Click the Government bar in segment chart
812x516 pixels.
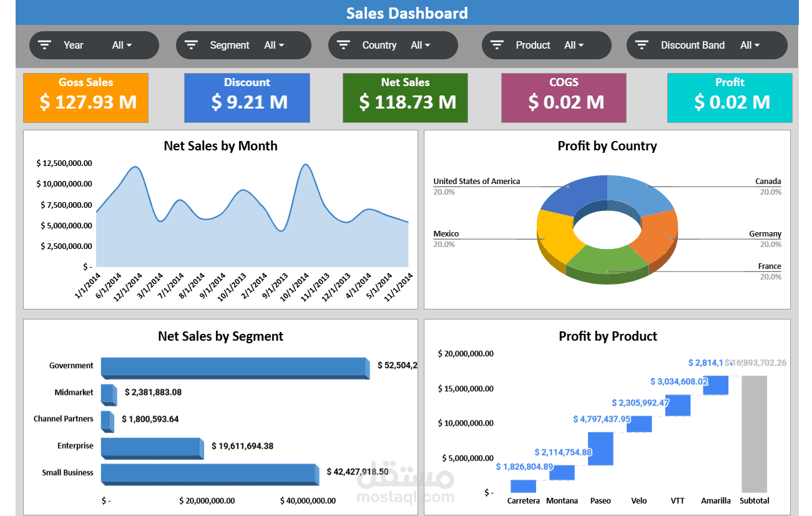(235, 368)
